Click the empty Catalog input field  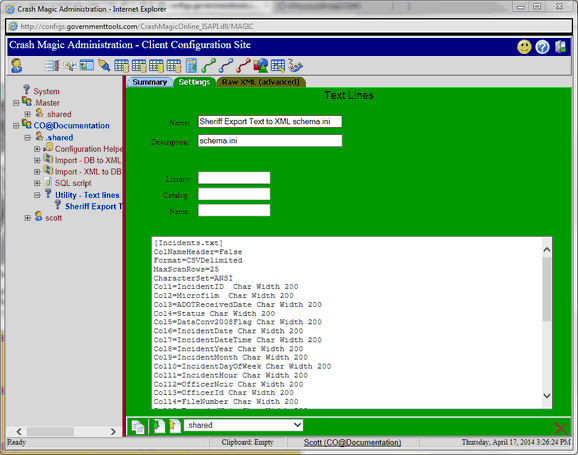pos(234,194)
